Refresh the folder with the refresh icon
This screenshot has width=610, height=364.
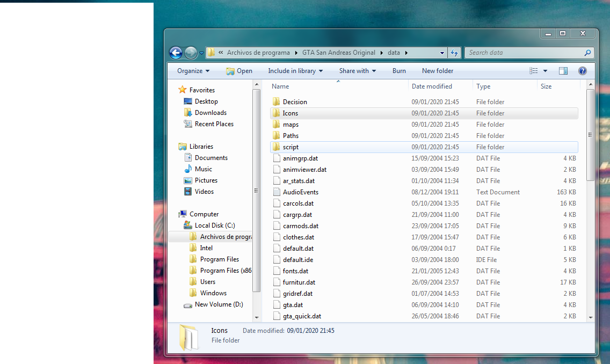[x=454, y=53]
